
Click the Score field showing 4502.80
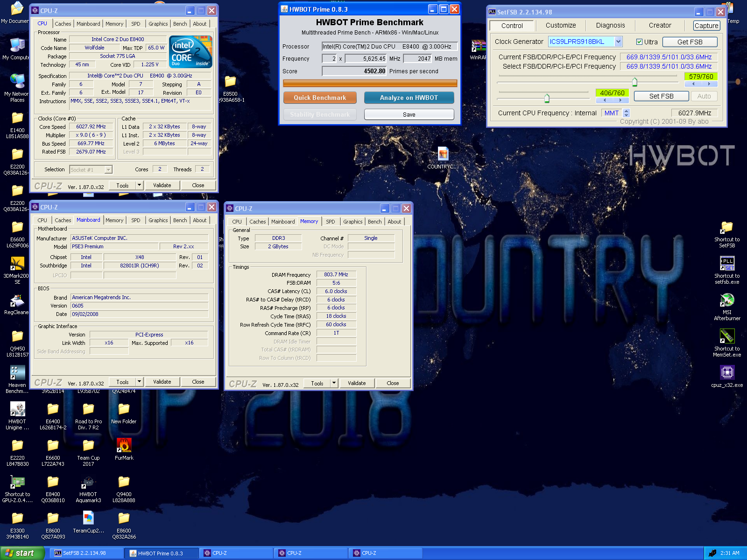pos(354,71)
